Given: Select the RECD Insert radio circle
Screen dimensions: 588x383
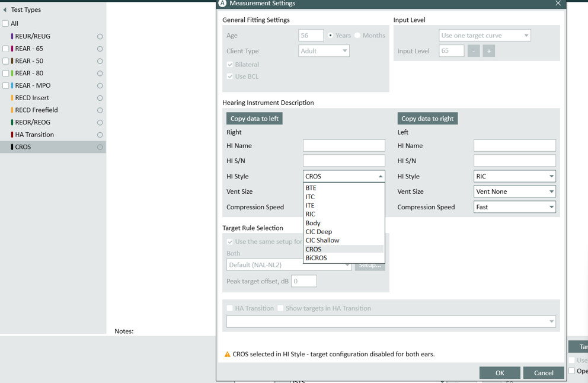Looking at the screenshot, I should point(100,98).
